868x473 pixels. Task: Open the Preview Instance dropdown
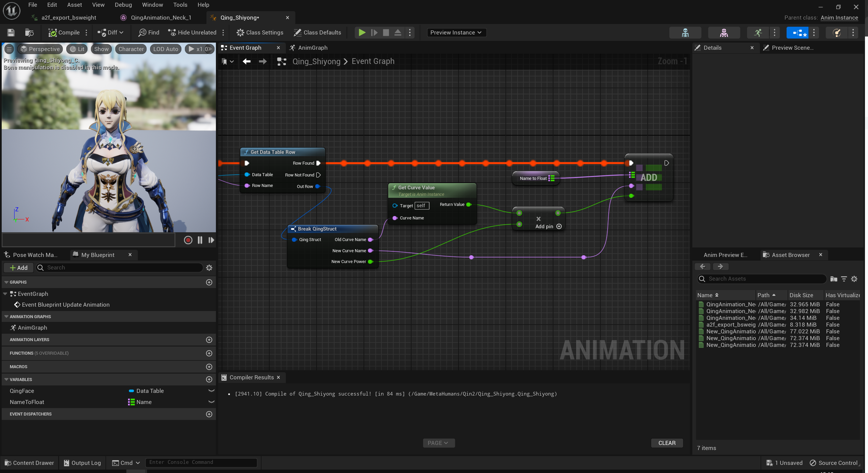[456, 32]
